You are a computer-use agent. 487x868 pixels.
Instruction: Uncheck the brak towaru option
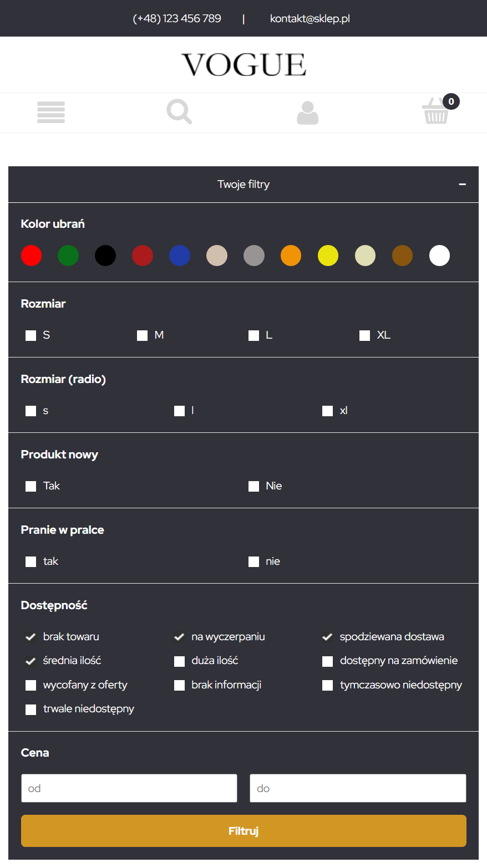tap(31, 637)
